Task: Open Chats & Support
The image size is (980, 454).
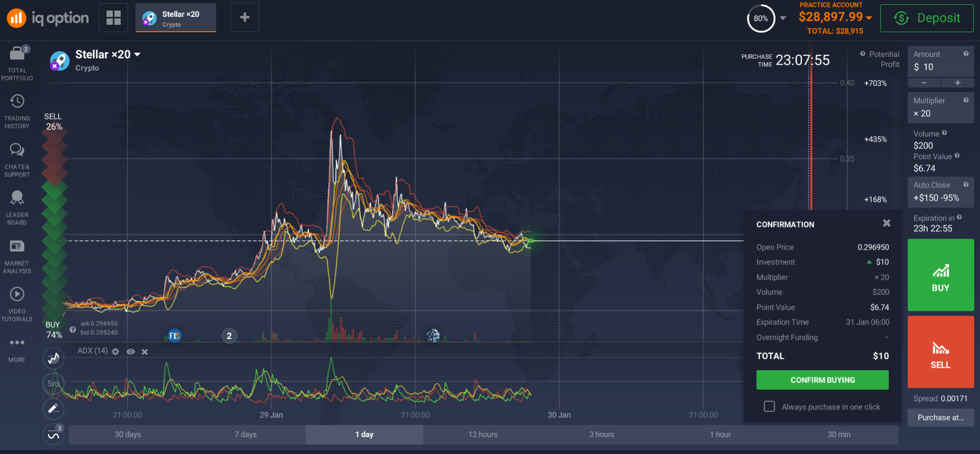Action: pyautogui.click(x=17, y=160)
